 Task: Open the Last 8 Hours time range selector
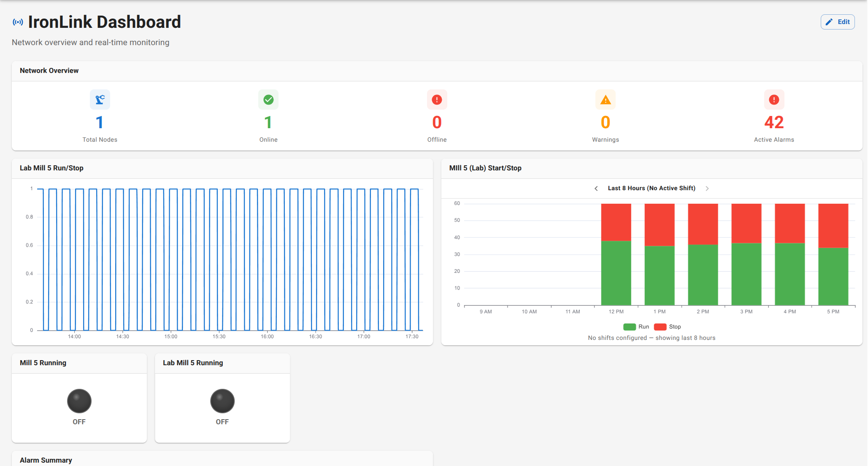(652, 189)
